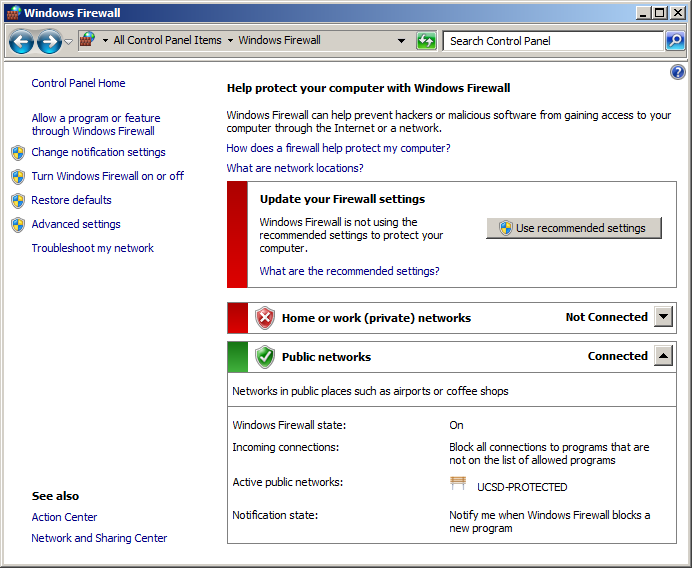
Task: Open All Control Panel Items breadcrumb
Action: coord(167,40)
